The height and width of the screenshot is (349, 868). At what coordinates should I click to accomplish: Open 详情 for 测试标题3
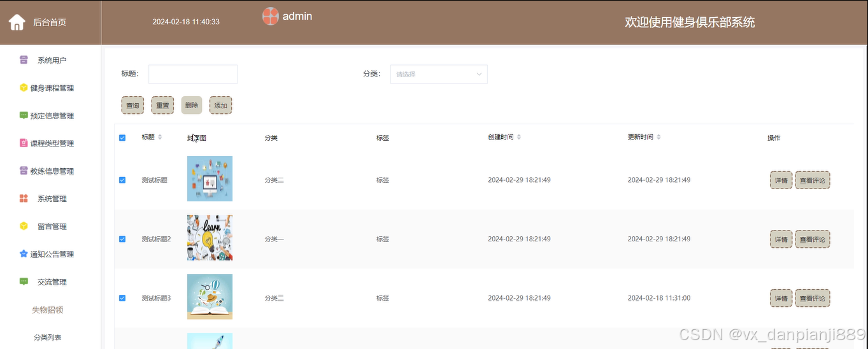coord(781,298)
